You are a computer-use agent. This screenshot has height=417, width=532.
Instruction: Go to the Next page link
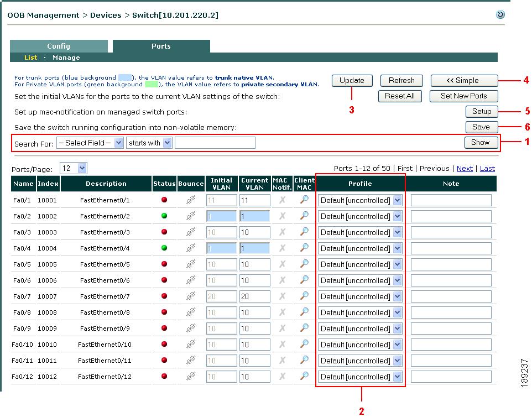coord(465,168)
